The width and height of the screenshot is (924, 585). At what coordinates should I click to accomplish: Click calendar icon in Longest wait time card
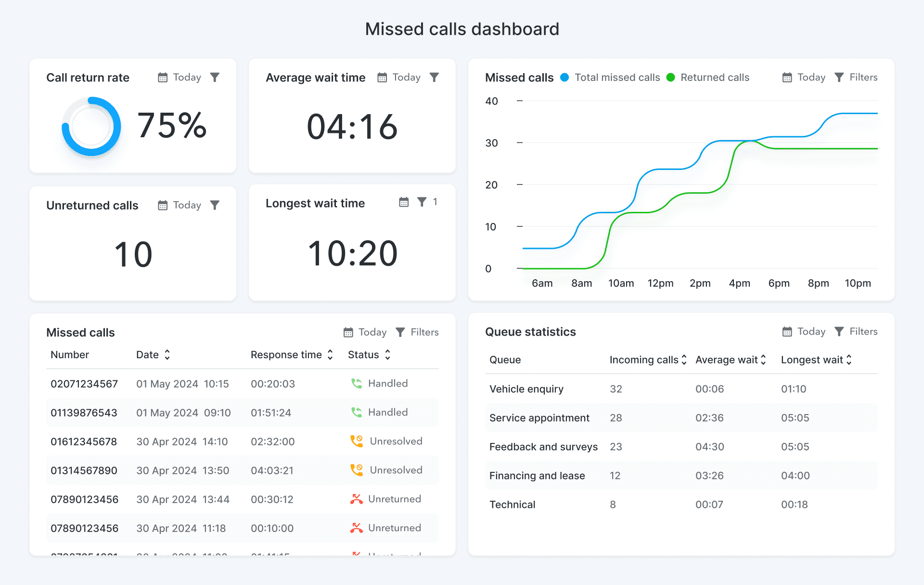pyautogui.click(x=404, y=202)
